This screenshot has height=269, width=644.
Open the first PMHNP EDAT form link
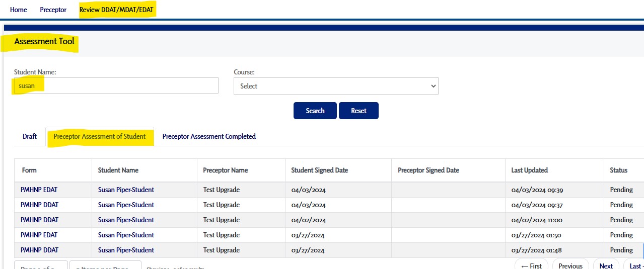(39, 190)
